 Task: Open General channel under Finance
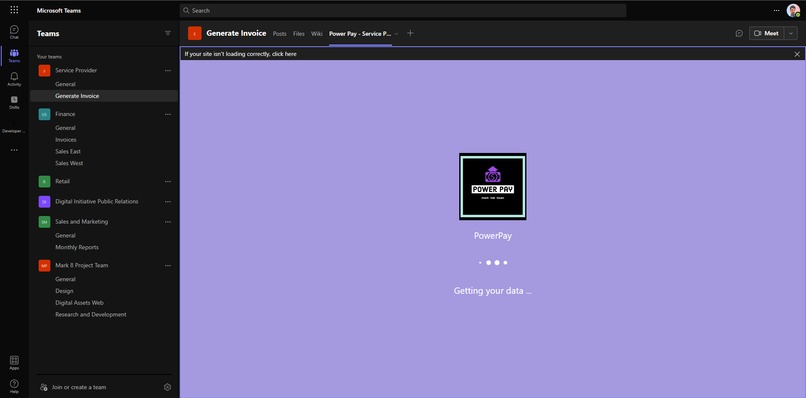tap(65, 128)
